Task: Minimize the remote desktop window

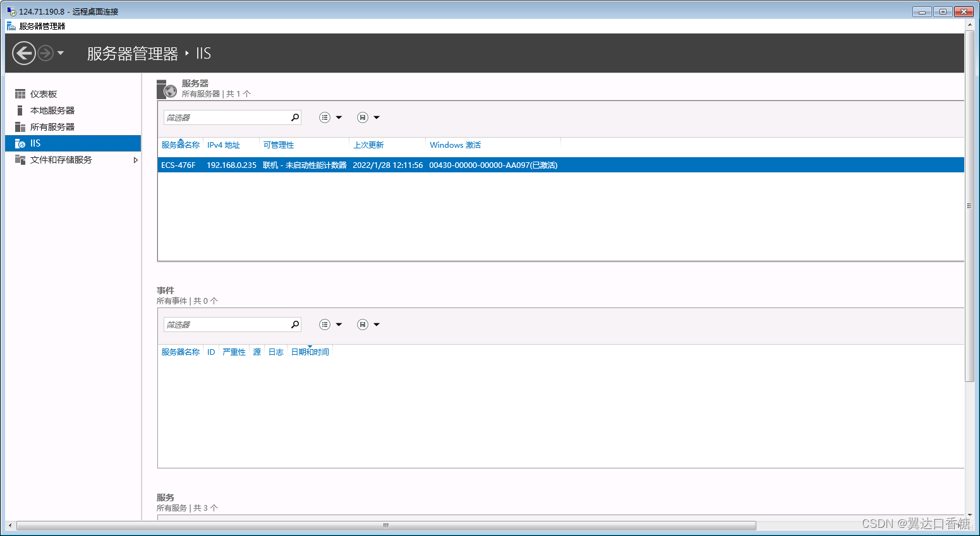Action: [x=922, y=11]
